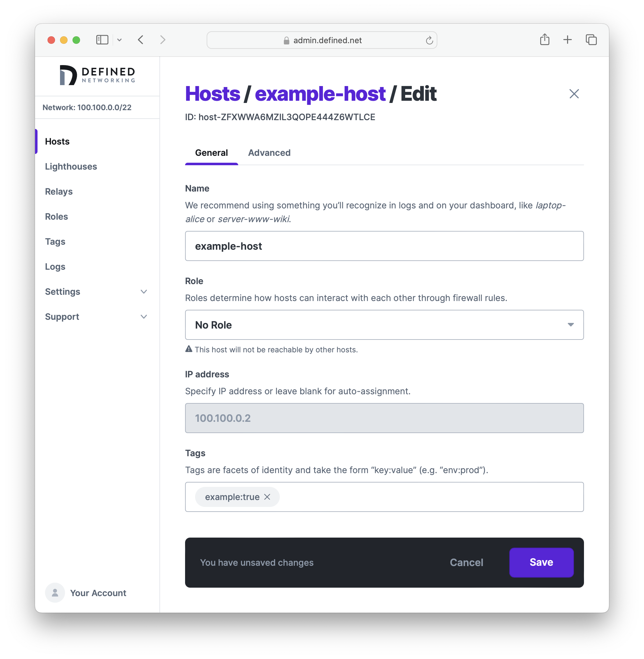The image size is (644, 659).
Task: Remove the example:true tag
Action: (x=268, y=497)
